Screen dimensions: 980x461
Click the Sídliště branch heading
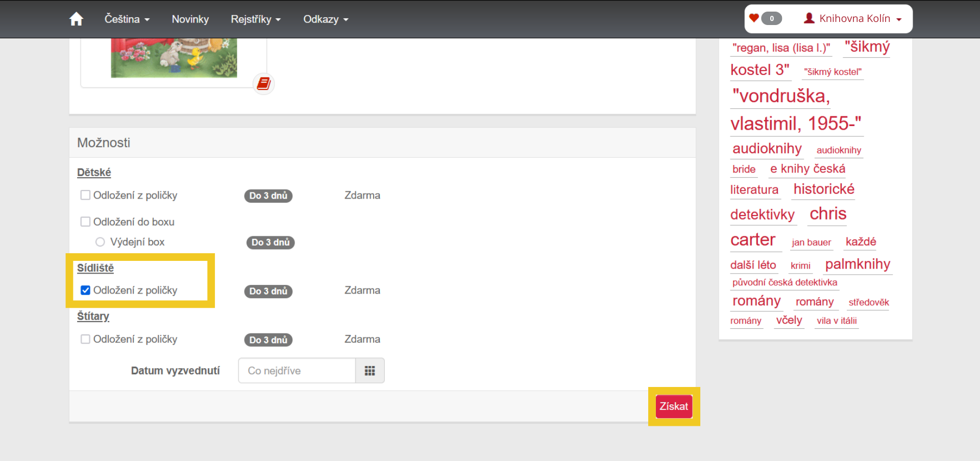95,268
